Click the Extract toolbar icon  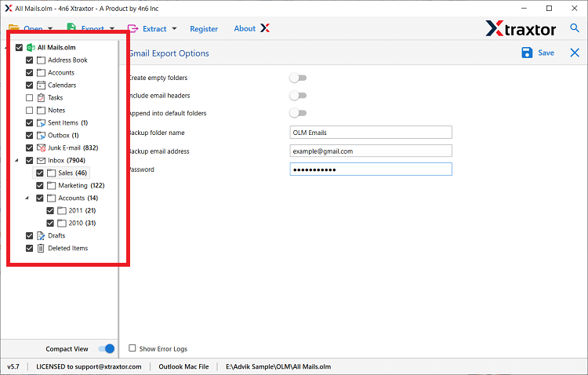coord(133,28)
